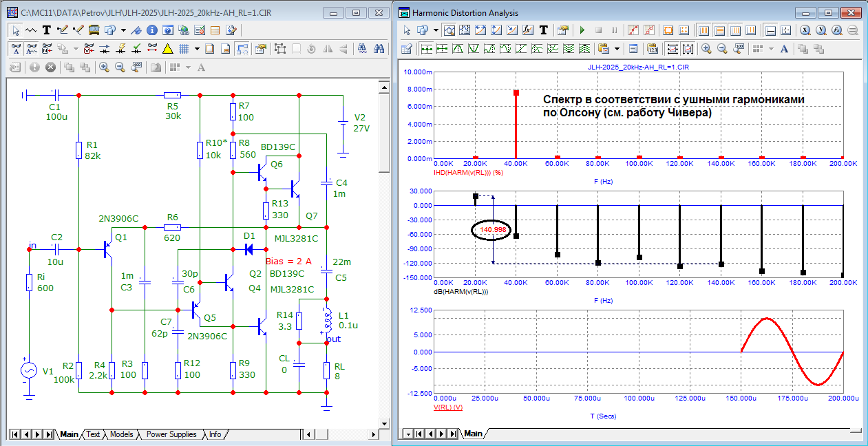This screenshot has height=446, width=868.
Task: Toggle the grid display button
Action: point(184,49)
